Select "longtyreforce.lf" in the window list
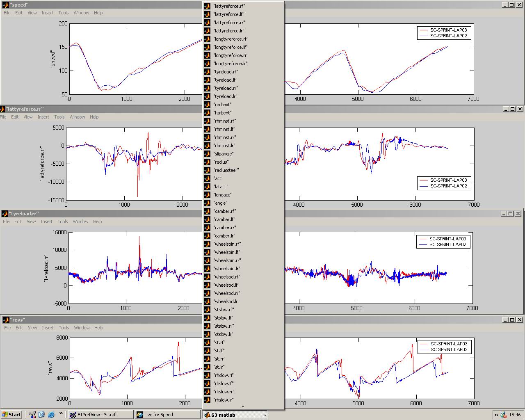This screenshot has height=420, width=525. [243, 47]
